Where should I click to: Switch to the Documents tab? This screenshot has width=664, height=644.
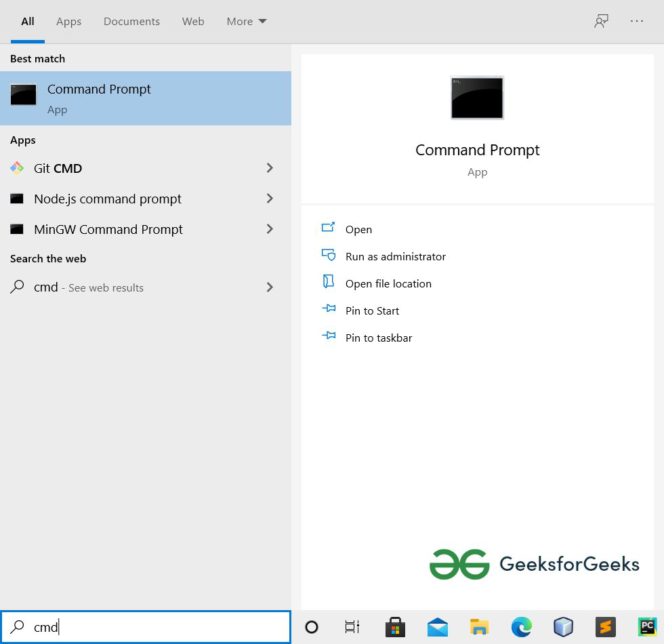tap(131, 22)
